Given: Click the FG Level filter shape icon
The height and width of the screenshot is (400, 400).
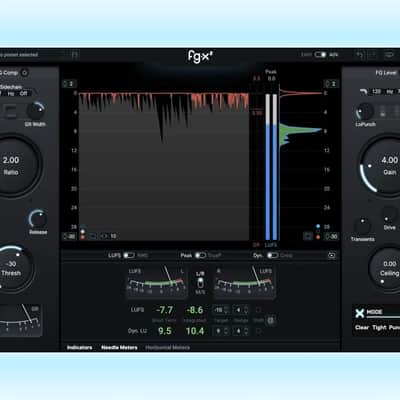Looking at the screenshot, I should 364,91.
